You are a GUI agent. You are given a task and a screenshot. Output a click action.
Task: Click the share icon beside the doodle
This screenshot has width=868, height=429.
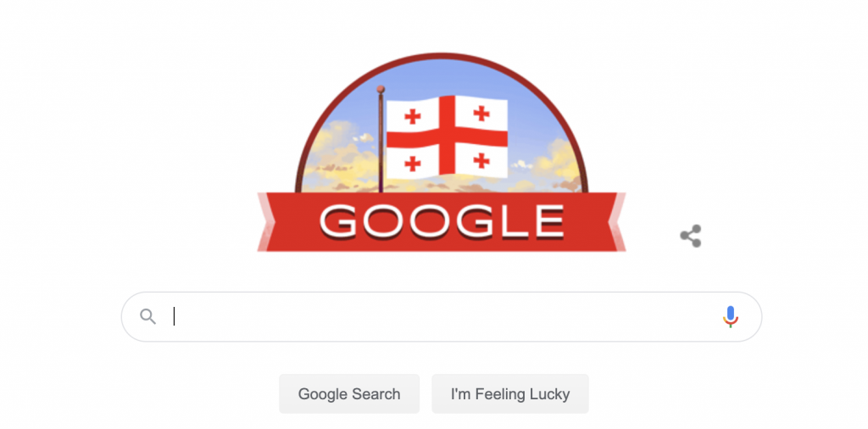[690, 236]
